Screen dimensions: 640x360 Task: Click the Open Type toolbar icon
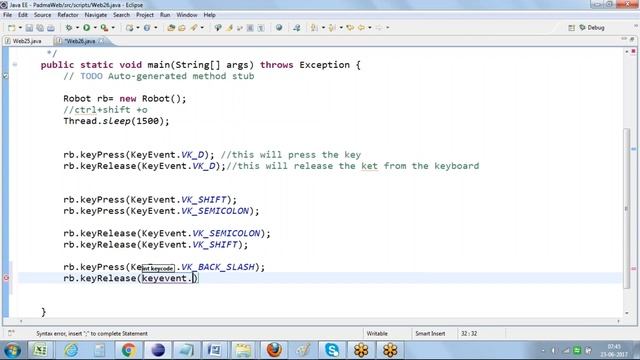coord(171,28)
